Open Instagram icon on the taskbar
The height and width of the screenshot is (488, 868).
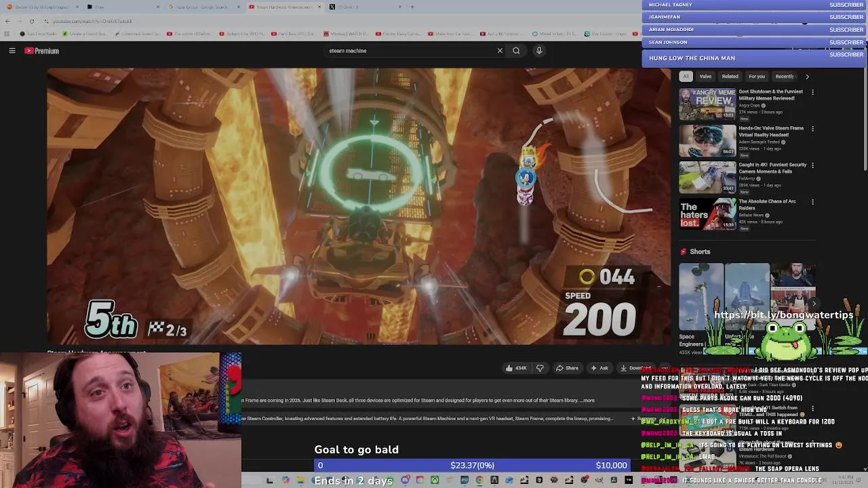(x=420, y=481)
